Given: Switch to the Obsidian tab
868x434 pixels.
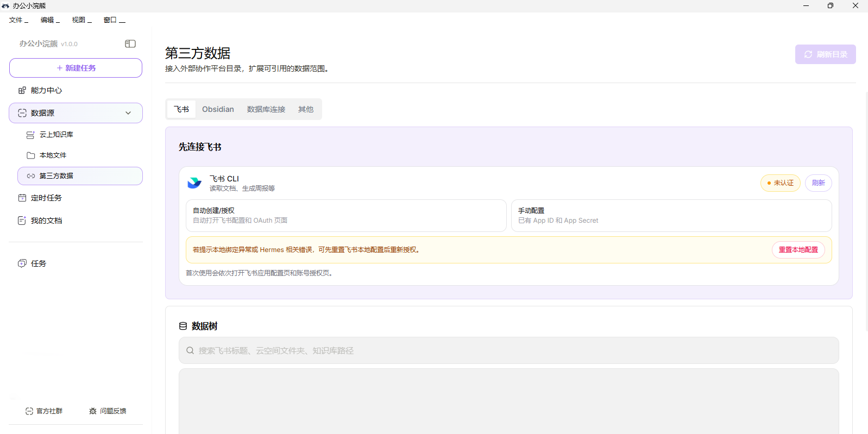Looking at the screenshot, I should pyautogui.click(x=218, y=109).
